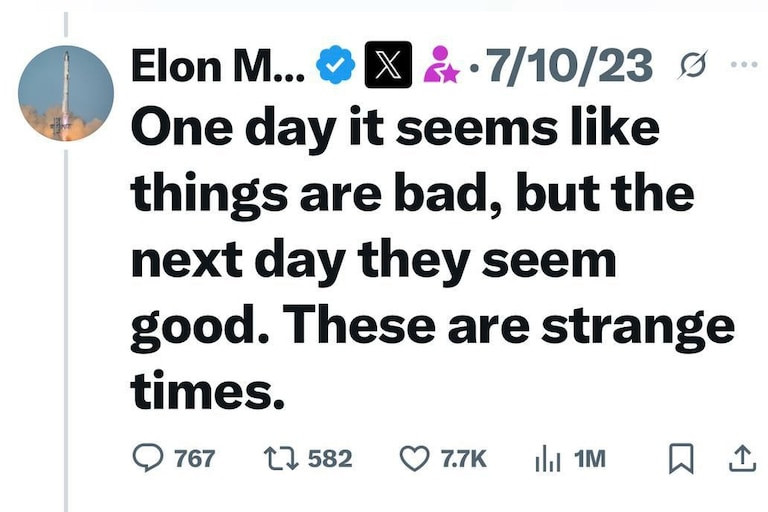Click the 7.7K likes count
Viewport: 768px width, 512px height.
click(x=464, y=458)
